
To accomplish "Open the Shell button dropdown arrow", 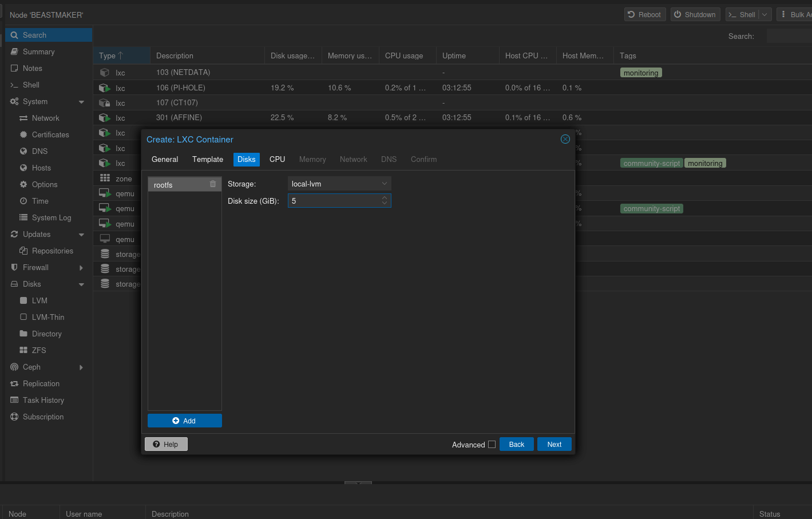I will pos(765,14).
